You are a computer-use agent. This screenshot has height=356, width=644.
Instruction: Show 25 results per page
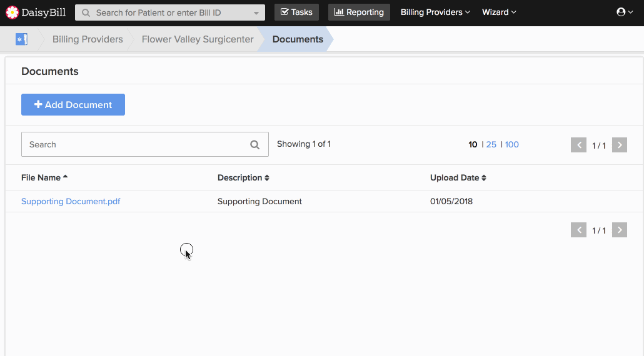491,144
